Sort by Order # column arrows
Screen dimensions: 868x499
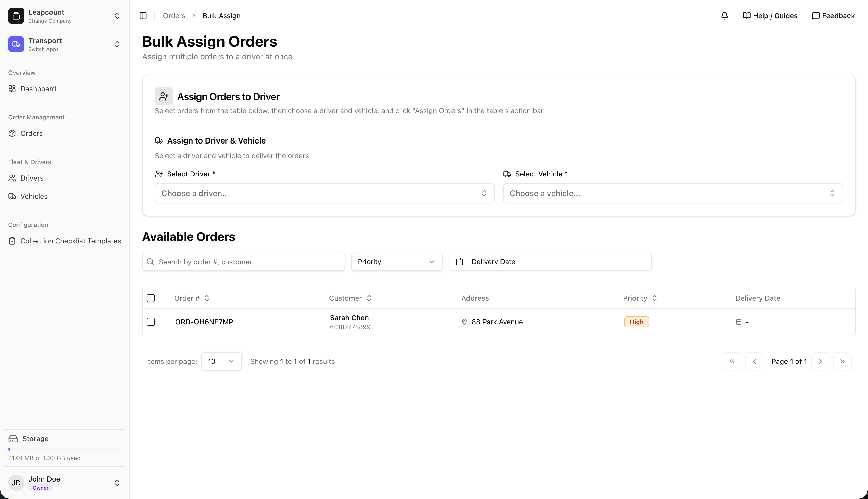pos(207,298)
